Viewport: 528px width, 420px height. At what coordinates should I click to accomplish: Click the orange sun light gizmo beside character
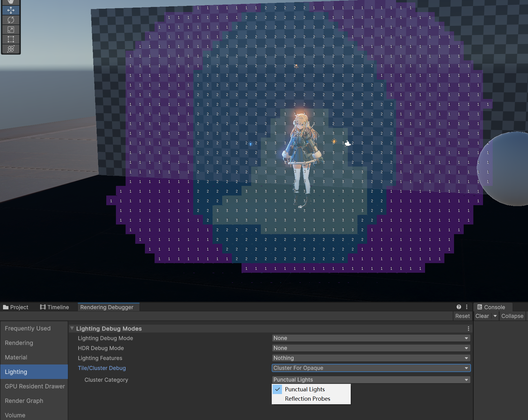click(334, 141)
